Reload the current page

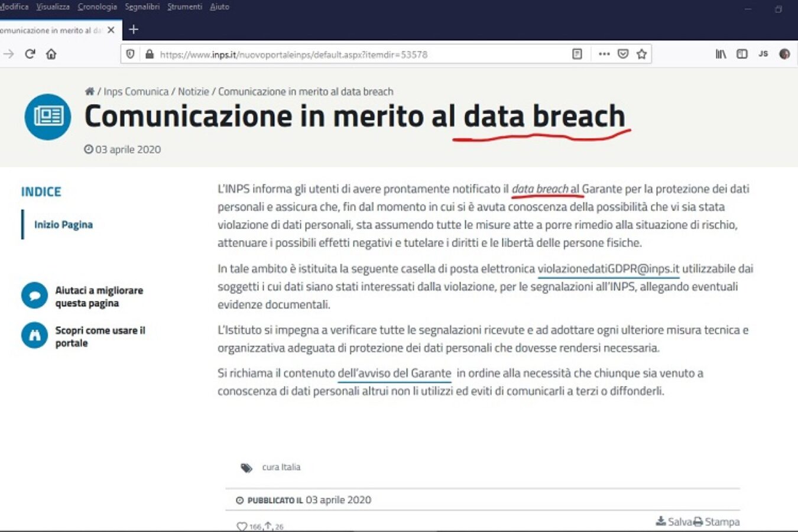click(x=30, y=54)
